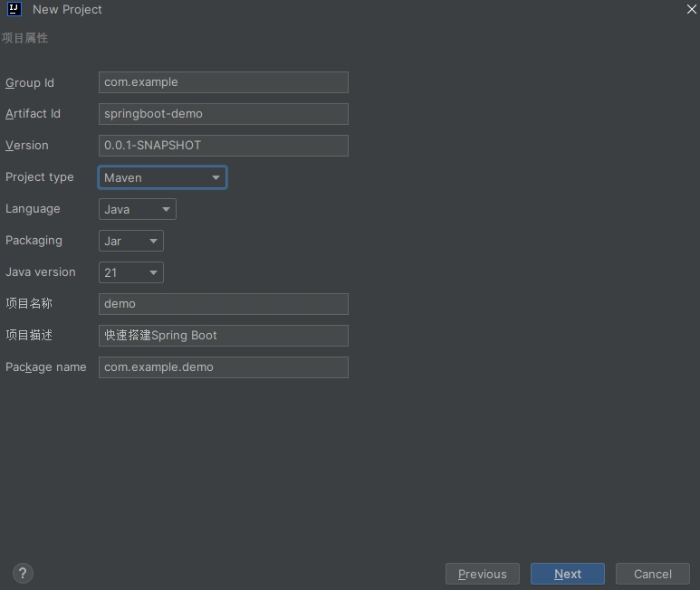Click the 项目名称 label

pos(29,304)
